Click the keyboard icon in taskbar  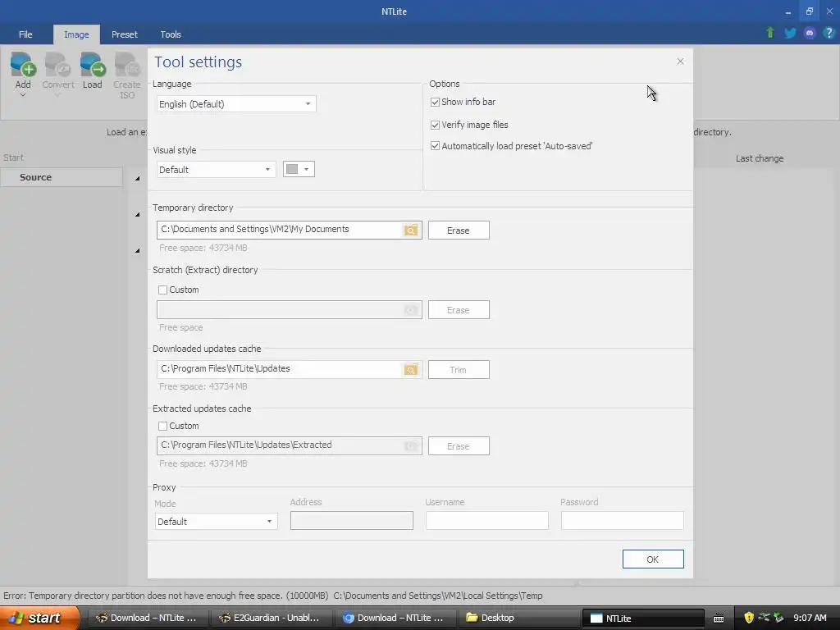click(719, 619)
